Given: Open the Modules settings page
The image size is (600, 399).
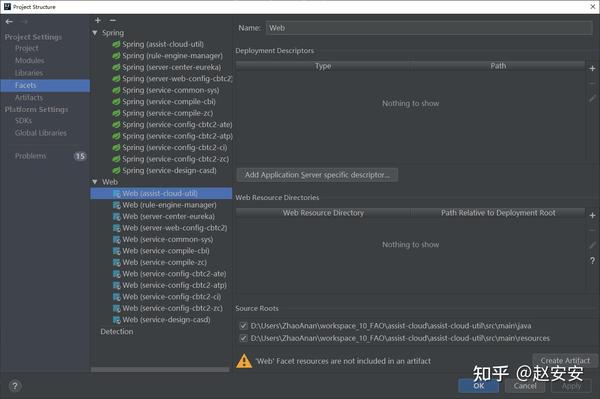Looking at the screenshot, I should [29, 60].
